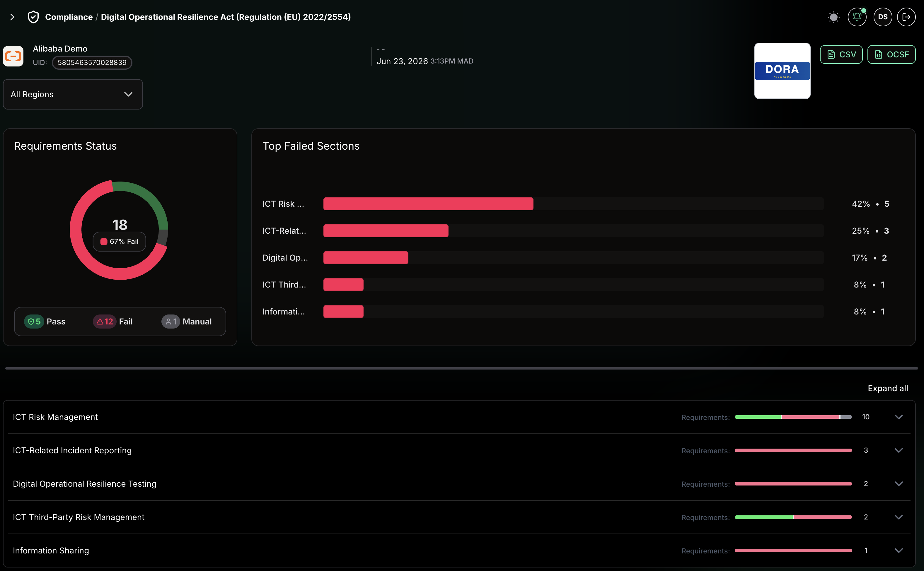The image size is (924, 571).
Task: Click the UID 5805463570028839 chip
Action: [x=92, y=62]
